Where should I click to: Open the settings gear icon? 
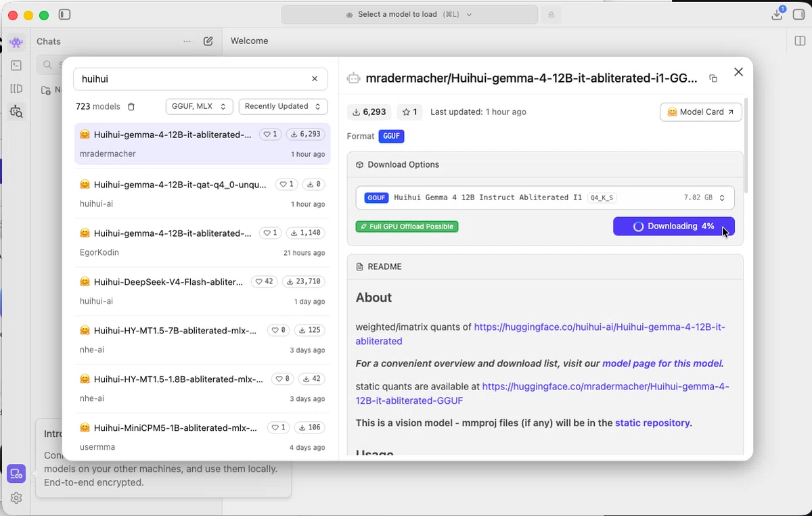click(x=16, y=498)
